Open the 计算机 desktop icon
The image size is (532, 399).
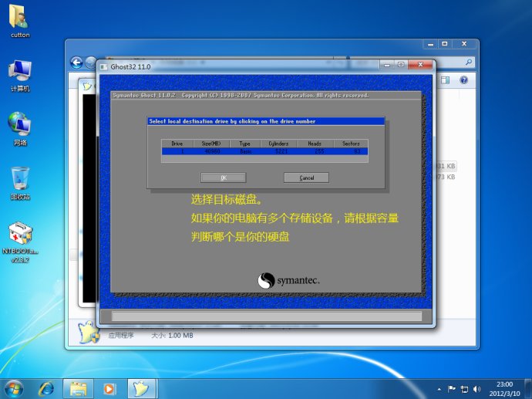[20, 76]
